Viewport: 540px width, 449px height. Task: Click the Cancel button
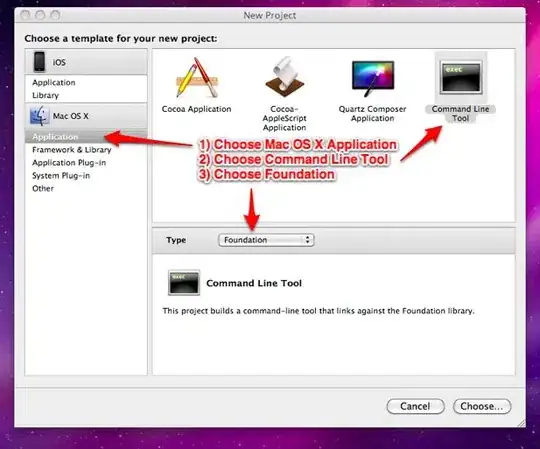(x=415, y=406)
